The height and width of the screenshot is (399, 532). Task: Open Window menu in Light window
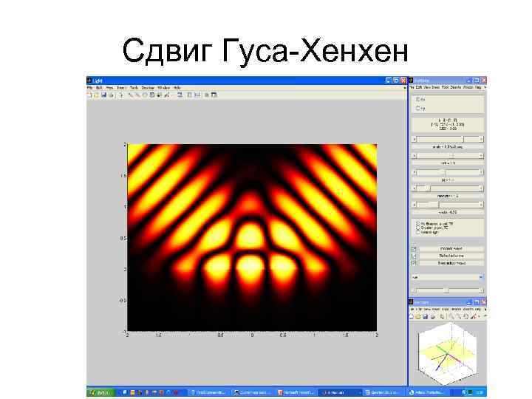(x=164, y=87)
